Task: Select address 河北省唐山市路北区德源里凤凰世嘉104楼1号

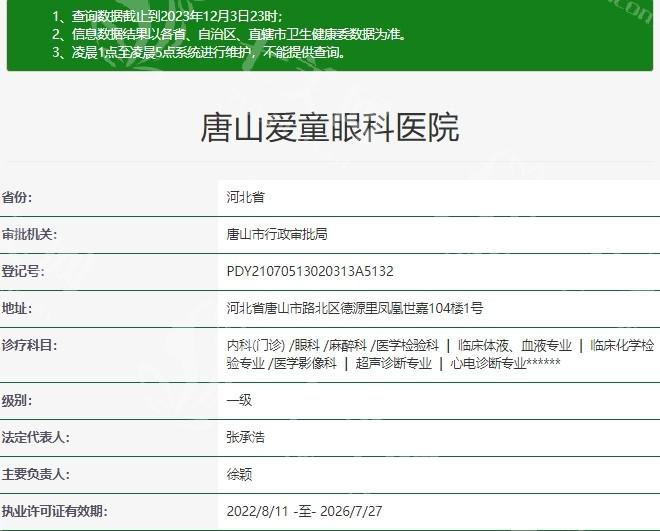Action: coord(354,308)
